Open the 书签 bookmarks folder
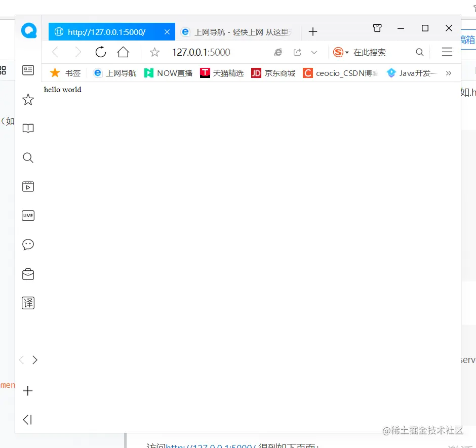Viewport: 476px width, 448px height. click(65, 73)
